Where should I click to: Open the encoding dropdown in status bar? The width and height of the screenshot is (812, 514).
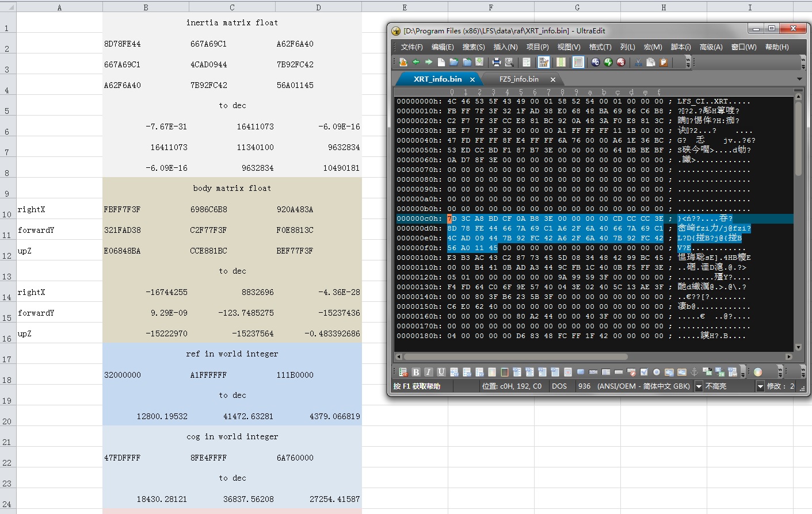click(699, 386)
